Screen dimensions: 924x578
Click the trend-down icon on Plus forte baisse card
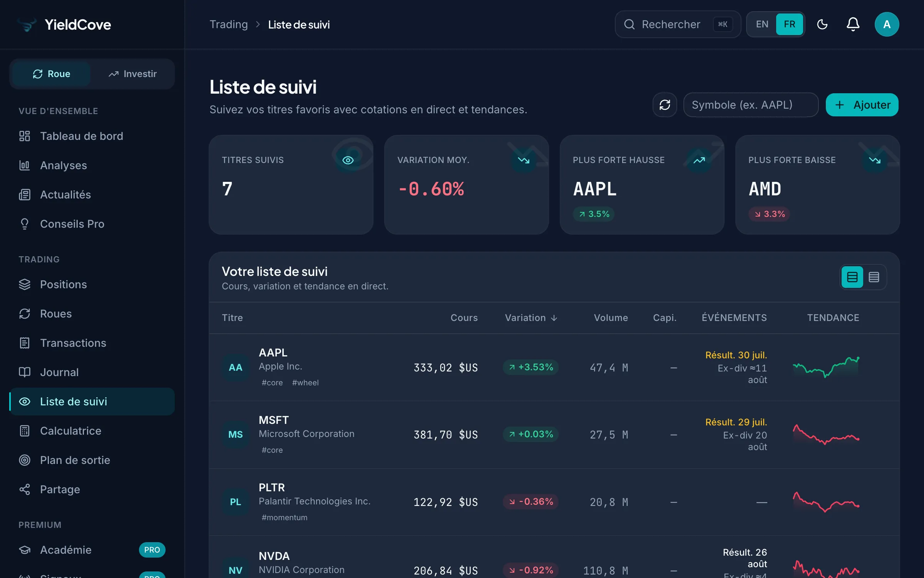[874, 160]
